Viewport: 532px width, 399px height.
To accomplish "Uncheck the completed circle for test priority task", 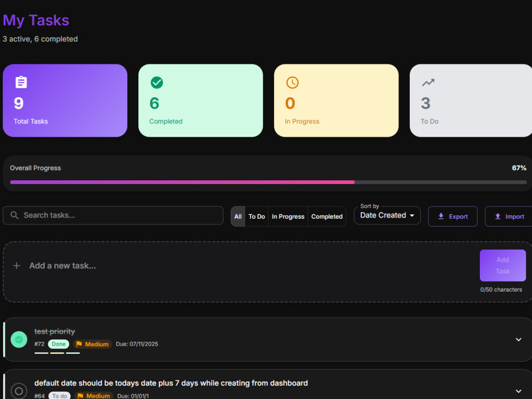I will pos(19,339).
